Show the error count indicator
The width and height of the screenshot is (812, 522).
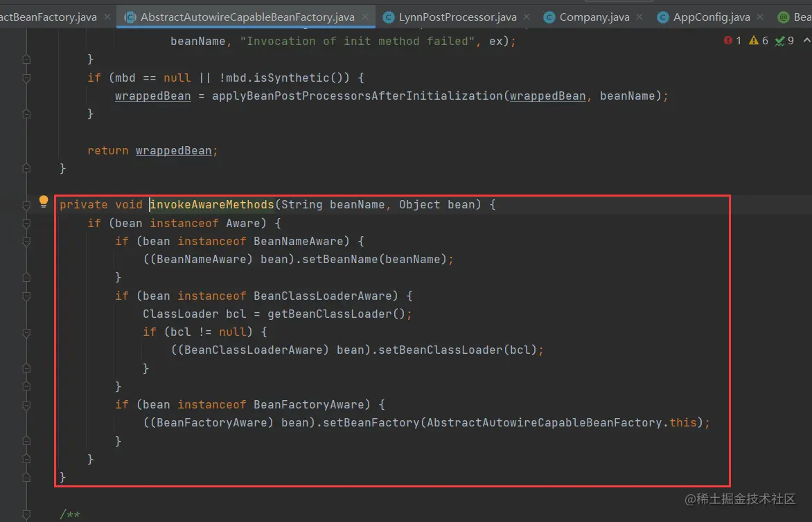point(732,40)
